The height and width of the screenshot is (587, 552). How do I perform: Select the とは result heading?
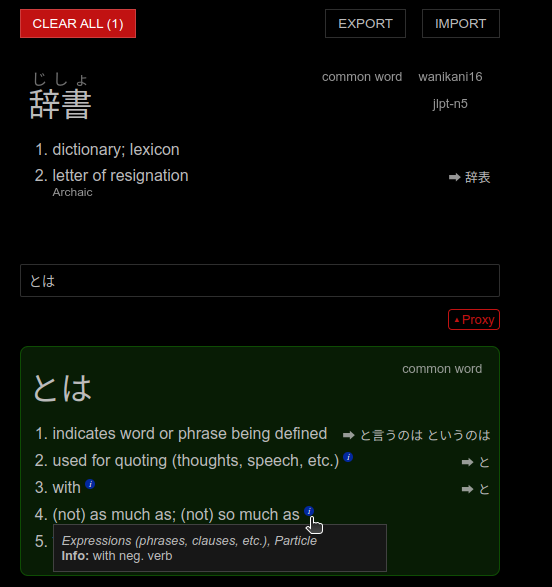(x=62, y=388)
